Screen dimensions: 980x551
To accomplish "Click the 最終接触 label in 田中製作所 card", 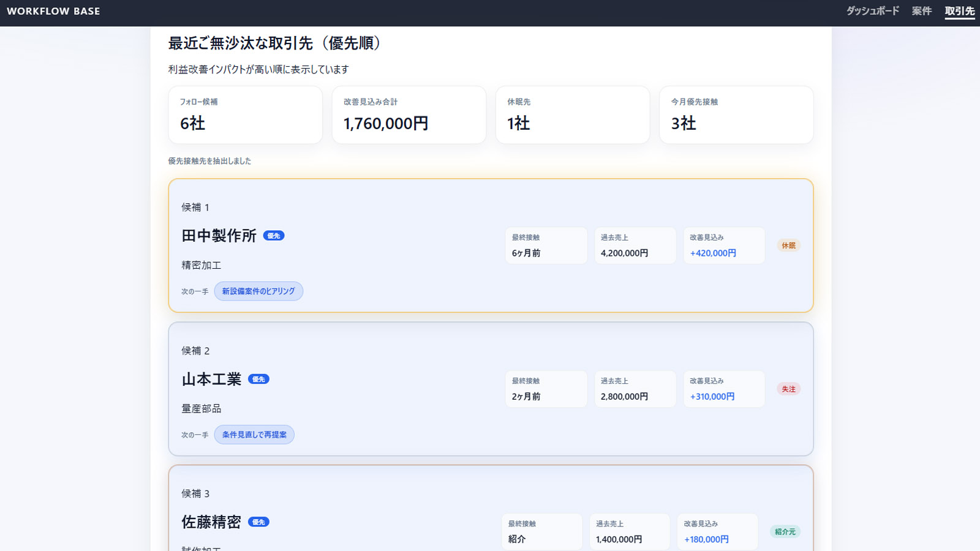I will pyautogui.click(x=526, y=238).
